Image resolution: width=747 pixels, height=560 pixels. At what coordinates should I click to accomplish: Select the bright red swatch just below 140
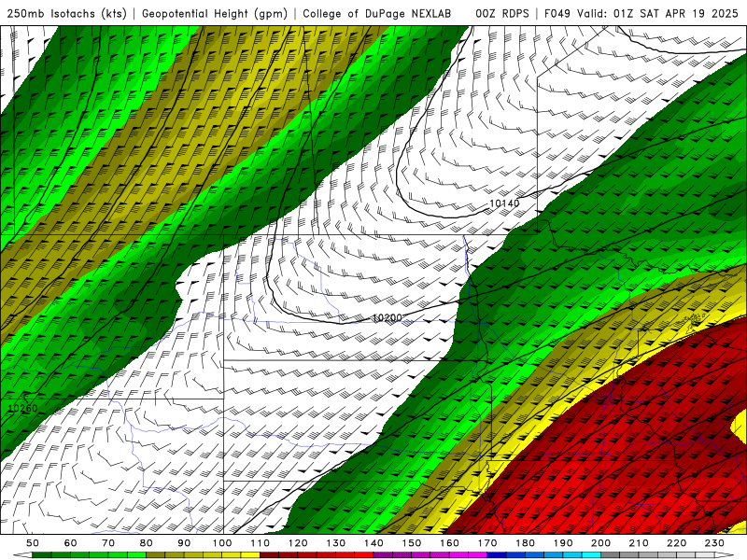(364, 555)
